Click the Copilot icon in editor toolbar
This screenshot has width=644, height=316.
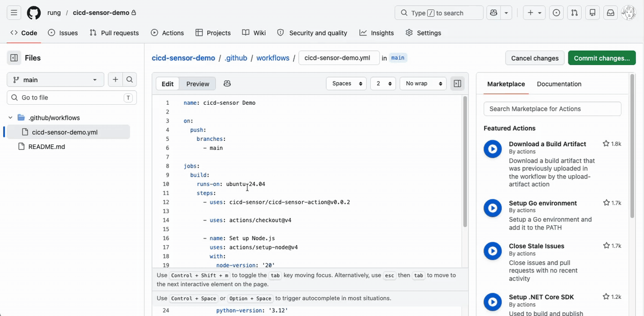point(227,84)
